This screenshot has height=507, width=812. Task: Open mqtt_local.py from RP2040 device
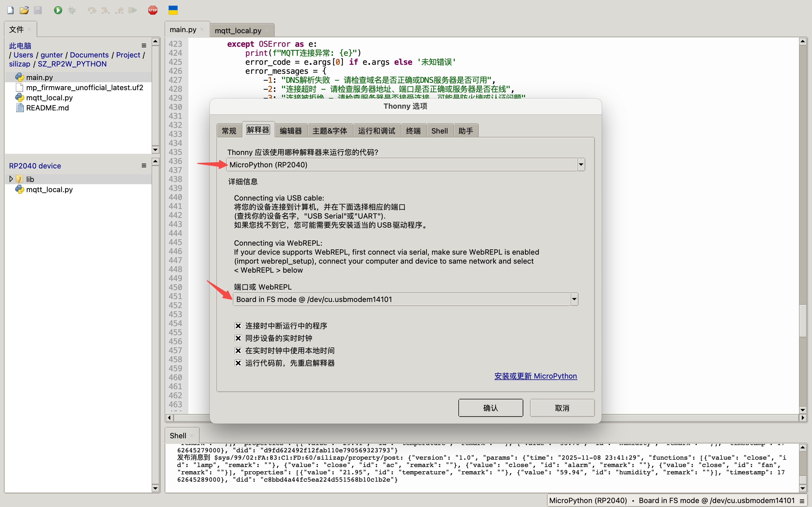[49, 190]
